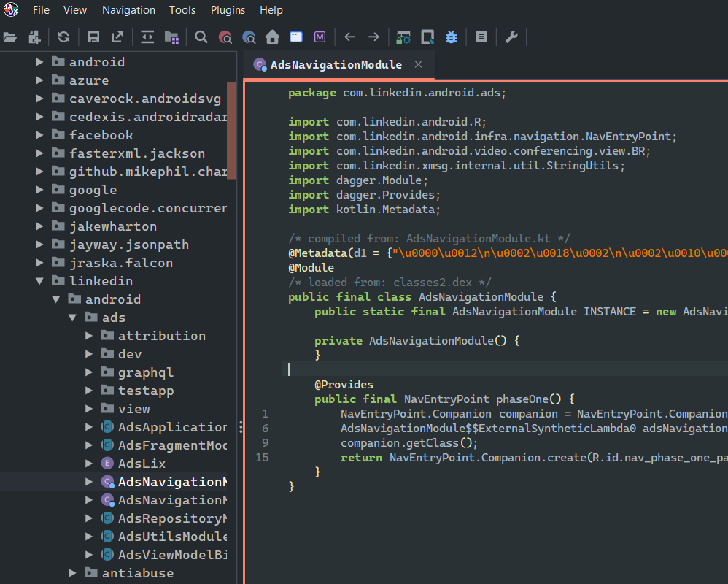Open the Navigation menu
Viewport: 728px width, 584px height.
pos(128,10)
